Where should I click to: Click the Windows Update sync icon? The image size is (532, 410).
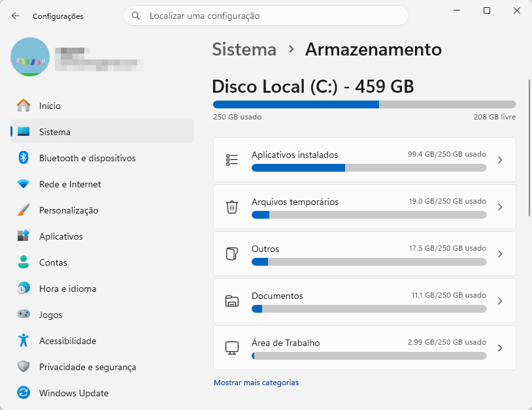(24, 393)
